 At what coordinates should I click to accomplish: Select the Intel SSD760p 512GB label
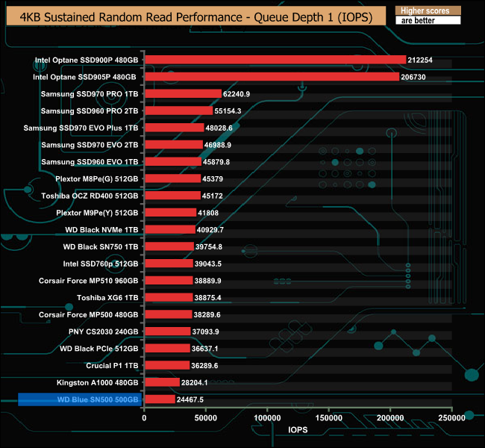click(101, 264)
